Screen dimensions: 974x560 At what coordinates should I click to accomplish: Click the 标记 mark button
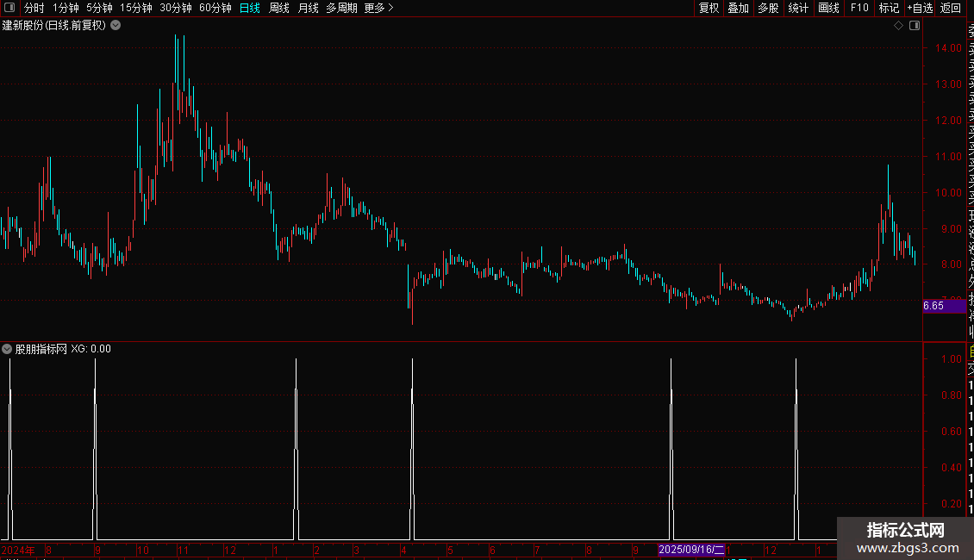889,8
